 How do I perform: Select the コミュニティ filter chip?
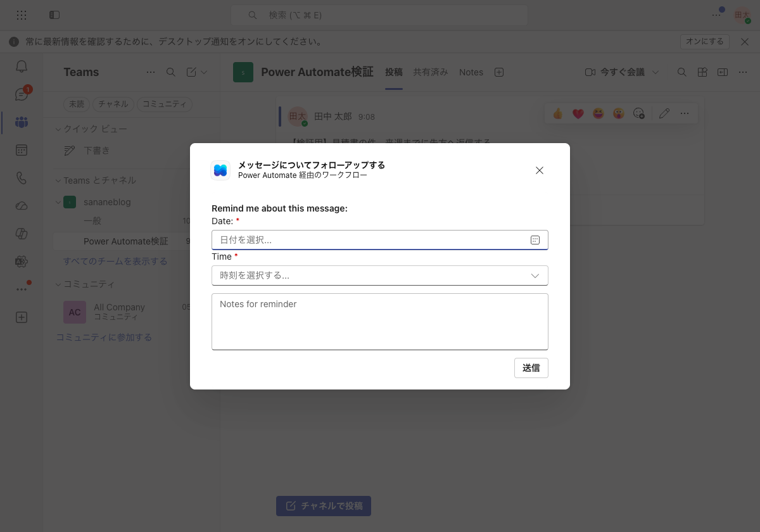point(164,104)
